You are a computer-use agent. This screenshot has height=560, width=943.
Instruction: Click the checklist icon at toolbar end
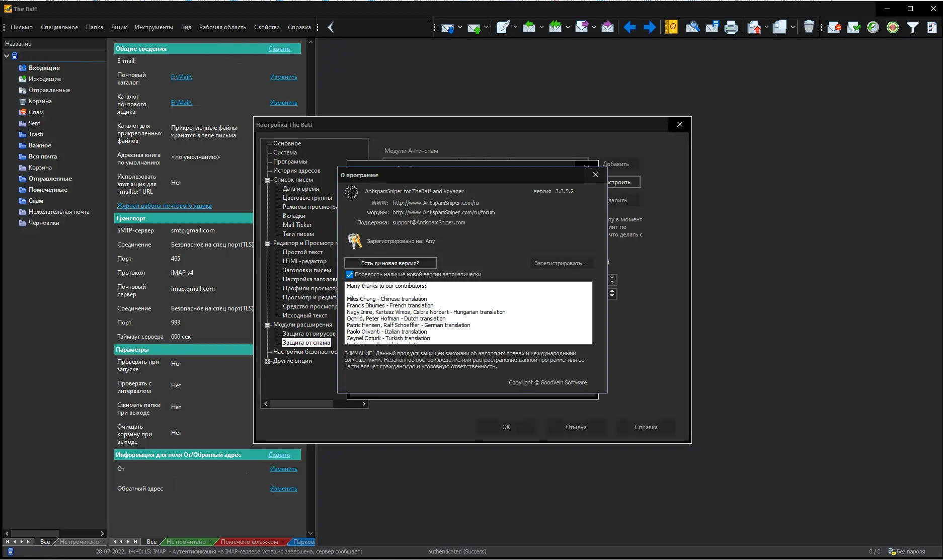tap(932, 27)
